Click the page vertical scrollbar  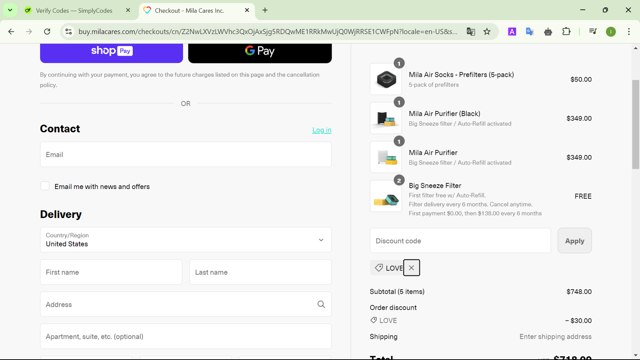(636, 124)
